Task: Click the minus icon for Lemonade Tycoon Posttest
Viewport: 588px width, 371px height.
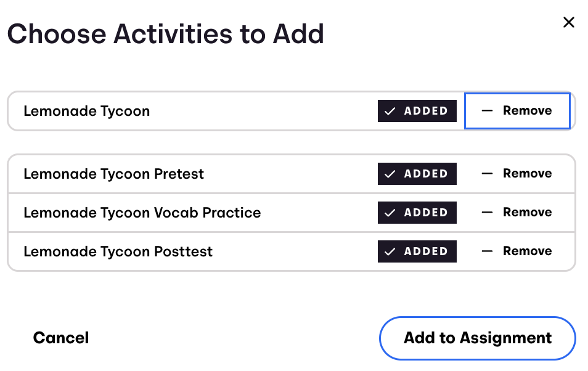Action: click(487, 251)
